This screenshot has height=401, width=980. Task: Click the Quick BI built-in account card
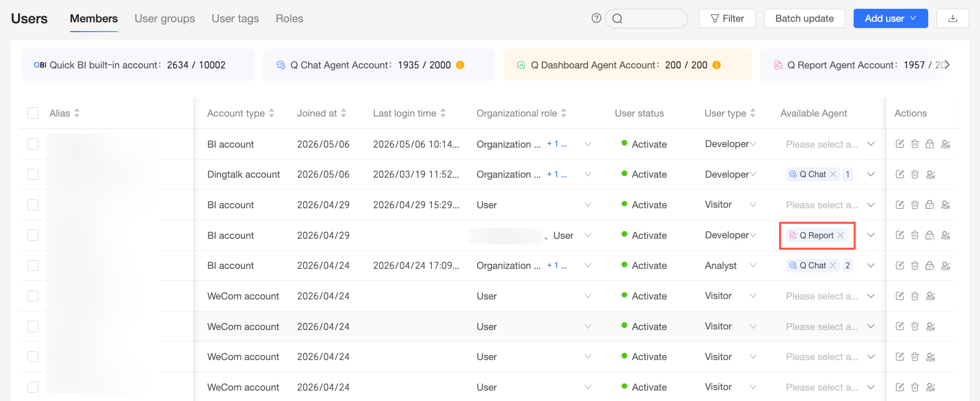138,65
